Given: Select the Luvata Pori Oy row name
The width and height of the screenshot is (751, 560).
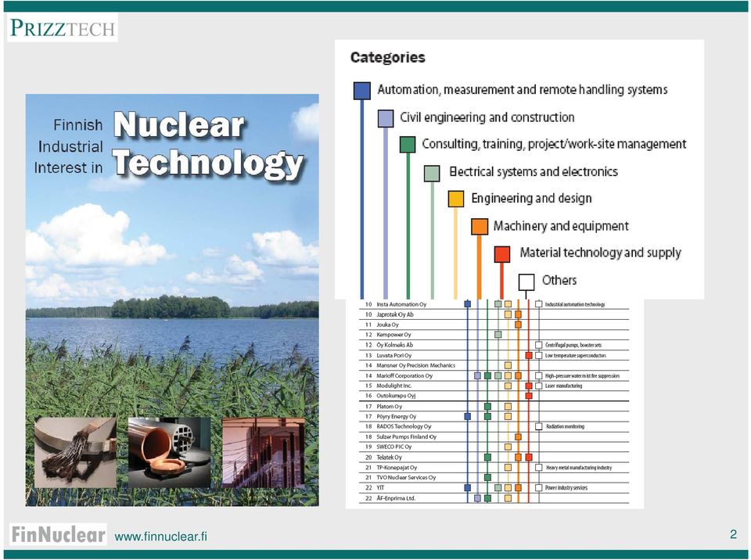Looking at the screenshot, I should (394, 355).
